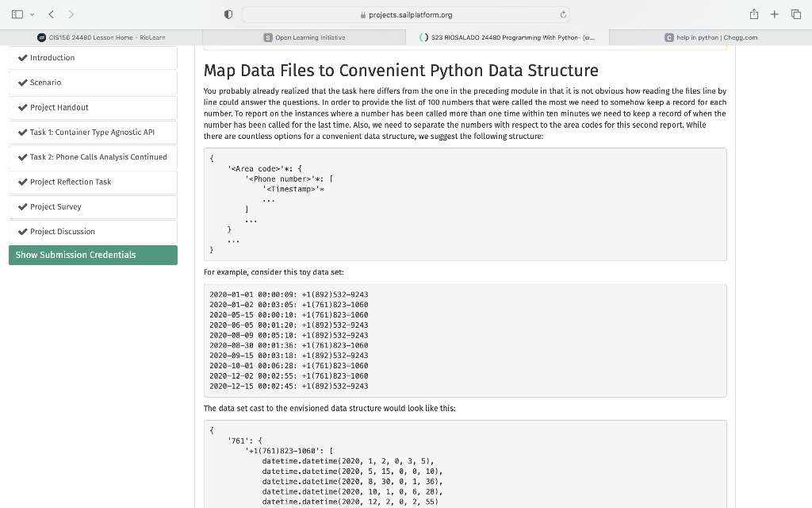This screenshot has width=812, height=508.
Task: Switch to the Open Learning Initiative tab
Action: click(x=304, y=37)
